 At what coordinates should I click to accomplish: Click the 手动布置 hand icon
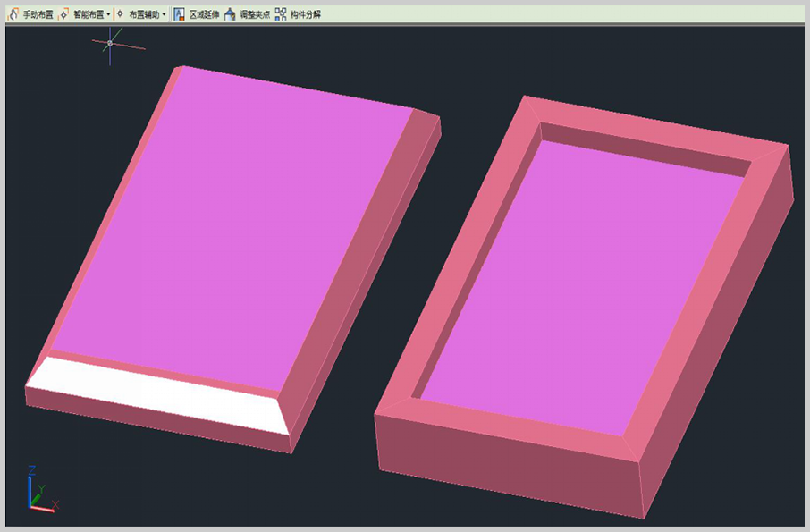tap(13, 14)
